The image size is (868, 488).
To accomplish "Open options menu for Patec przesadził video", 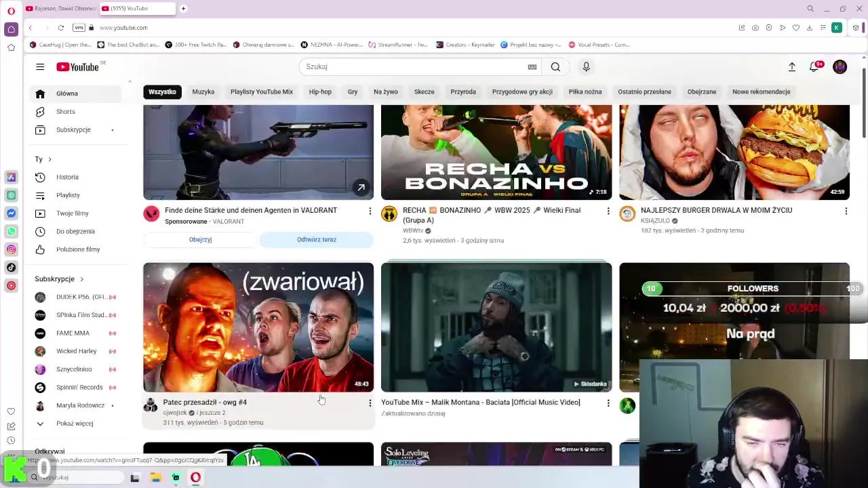I will click(370, 403).
